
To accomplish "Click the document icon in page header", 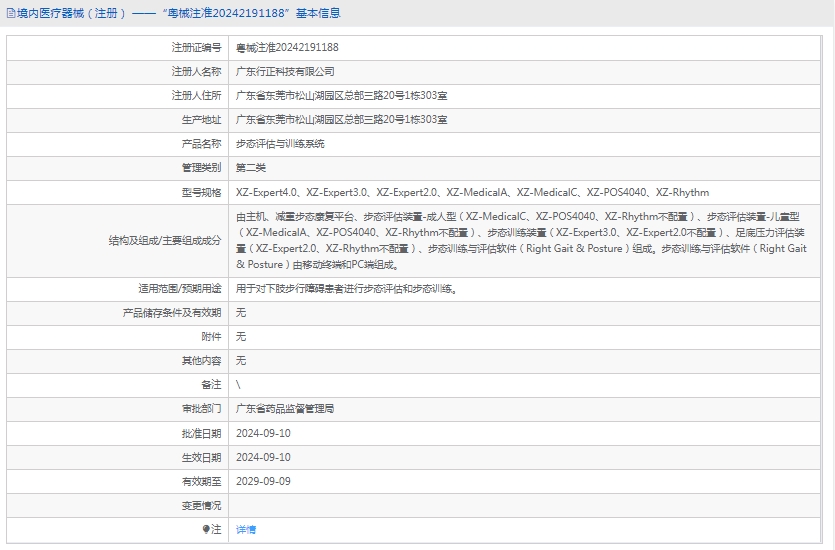I will [x=9, y=13].
